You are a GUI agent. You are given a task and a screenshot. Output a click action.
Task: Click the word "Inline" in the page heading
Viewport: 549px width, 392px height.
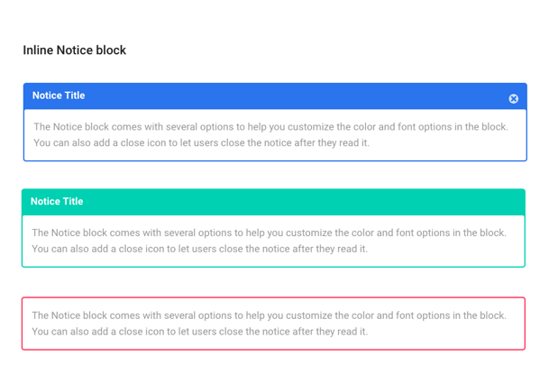pyautogui.click(x=38, y=50)
